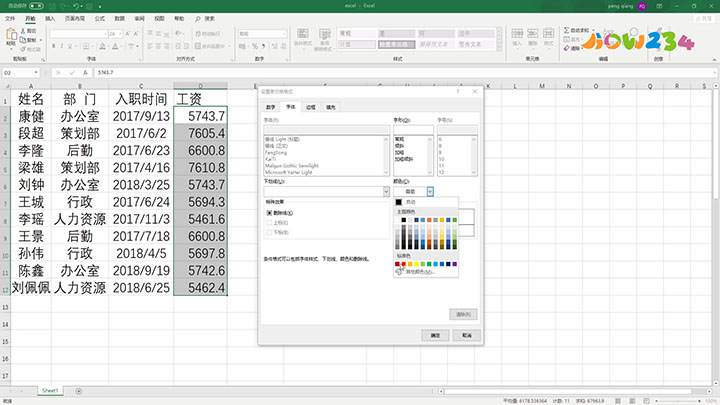Pick the purple standard color swatch

[455, 264]
